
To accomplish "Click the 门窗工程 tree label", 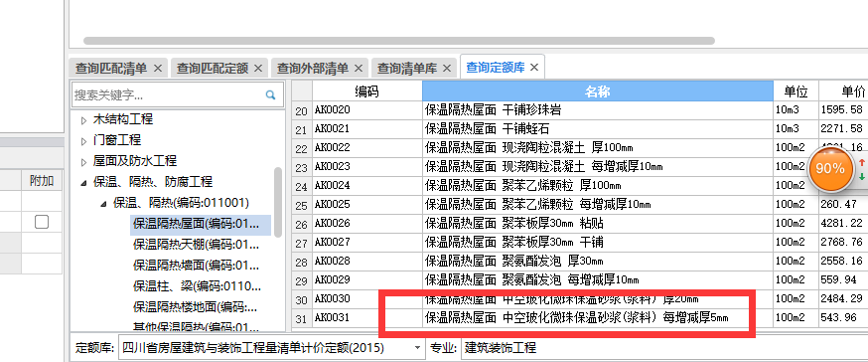I will (117, 140).
